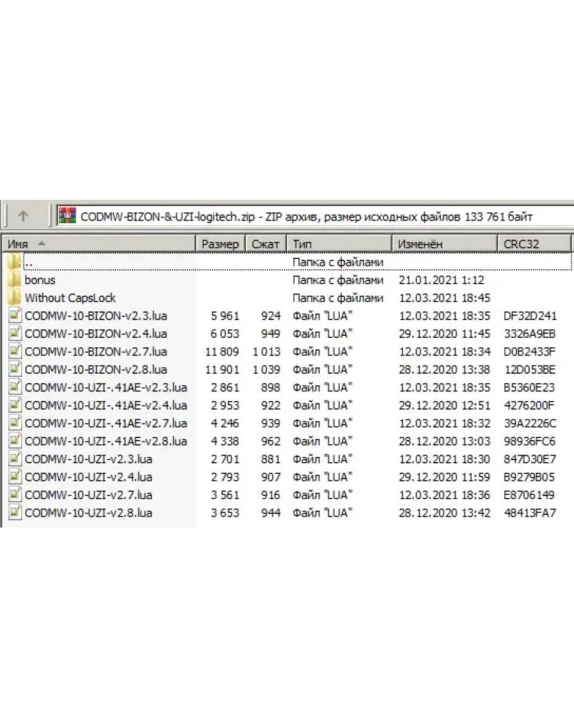This screenshot has height=728, width=574.
Task: Click the CODMW-10-BIZON-v2.3.lua file icon
Action: pos(15,316)
